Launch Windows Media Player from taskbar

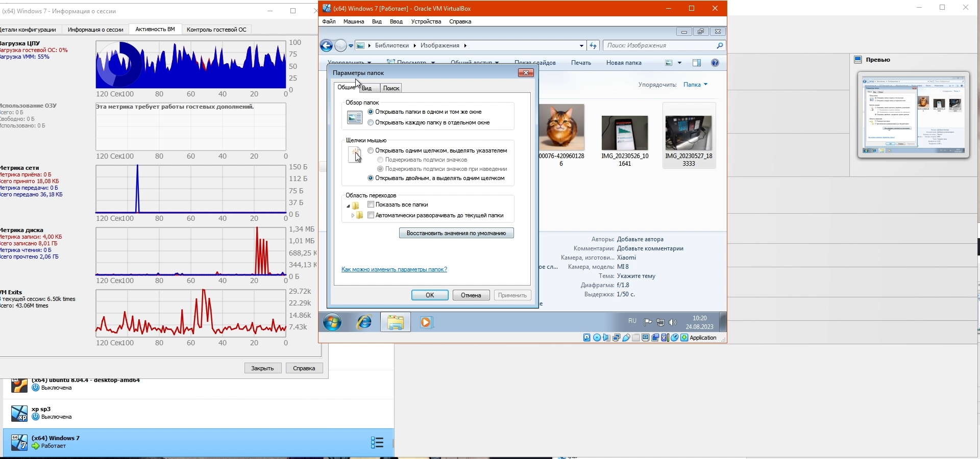tap(426, 322)
